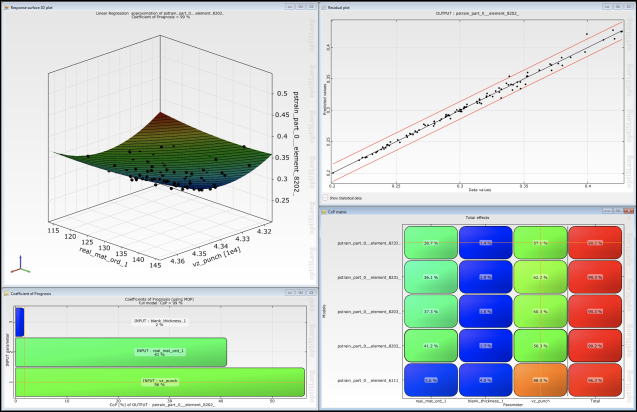Select the 1.7 % cell in CoP matrix
637x412 pixels.
[x=485, y=346]
